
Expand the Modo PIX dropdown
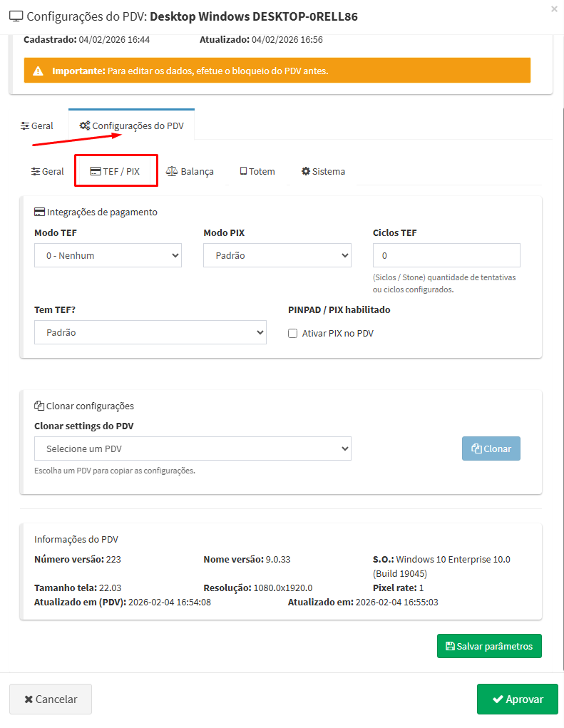(277, 255)
